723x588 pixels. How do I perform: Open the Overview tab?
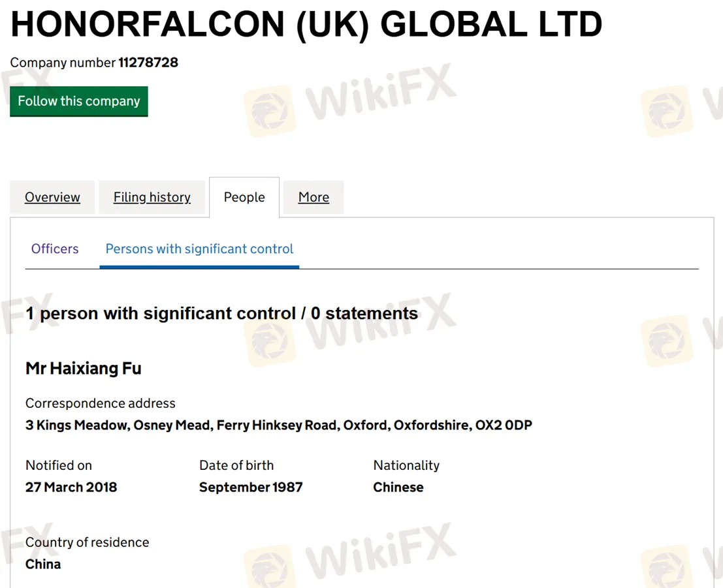52,197
